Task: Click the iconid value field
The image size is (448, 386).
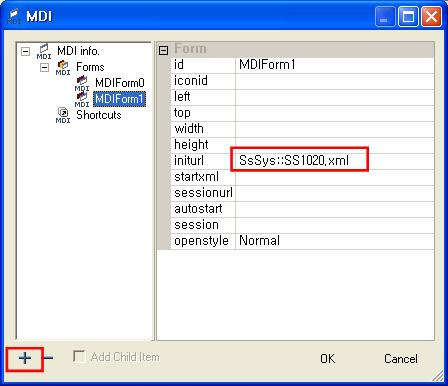Action: [x=335, y=81]
